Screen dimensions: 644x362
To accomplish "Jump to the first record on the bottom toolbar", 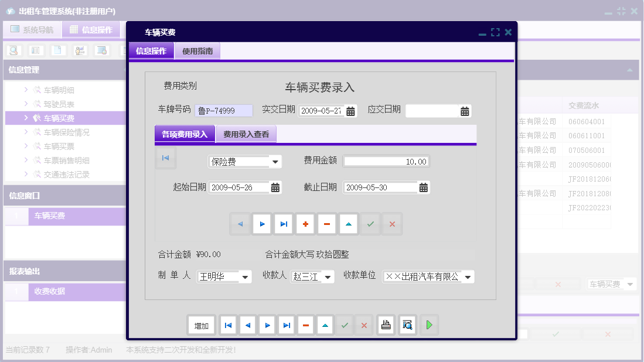I will [227, 325].
